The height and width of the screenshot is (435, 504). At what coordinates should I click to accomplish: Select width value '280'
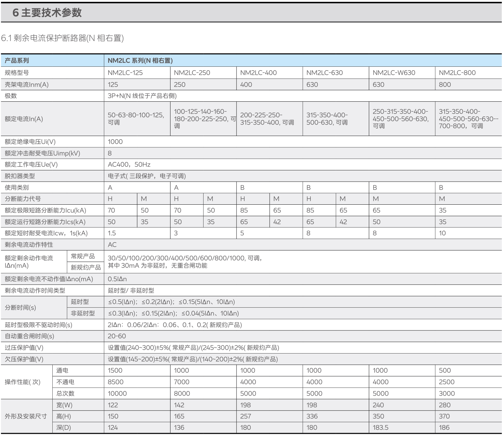[x=445, y=405]
